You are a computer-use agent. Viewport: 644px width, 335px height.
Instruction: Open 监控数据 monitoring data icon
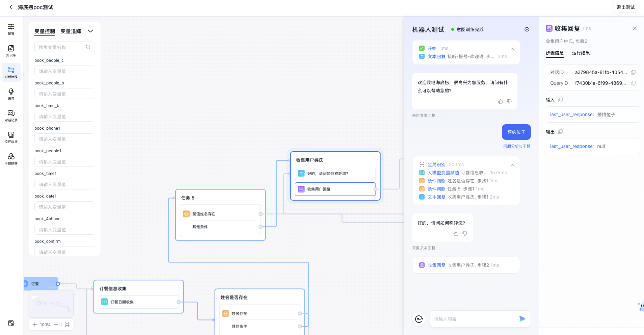[x=11, y=137]
